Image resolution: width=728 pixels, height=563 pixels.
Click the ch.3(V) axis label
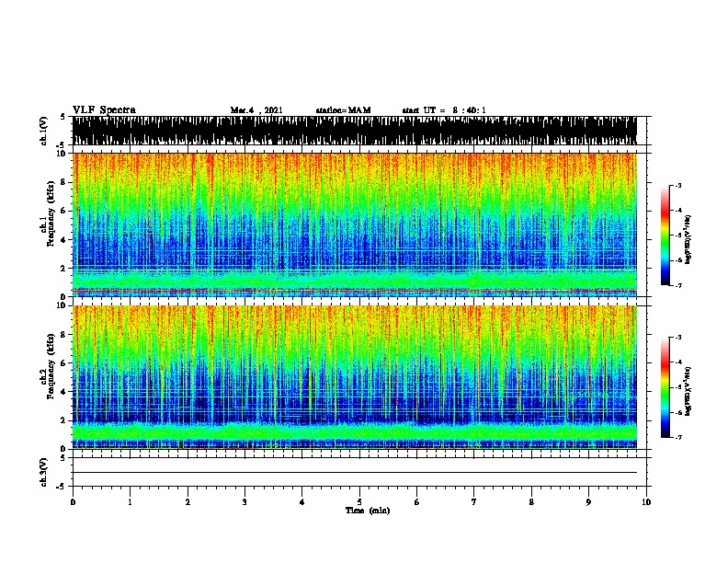point(43,472)
